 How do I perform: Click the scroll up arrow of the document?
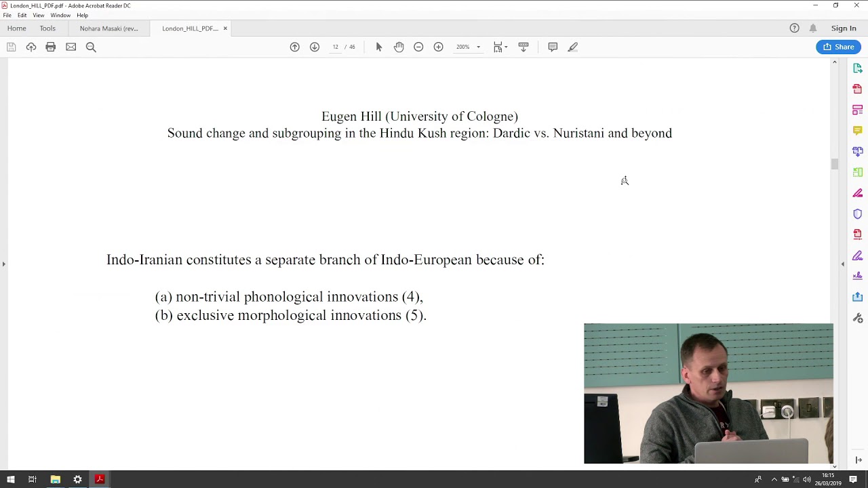(835, 62)
